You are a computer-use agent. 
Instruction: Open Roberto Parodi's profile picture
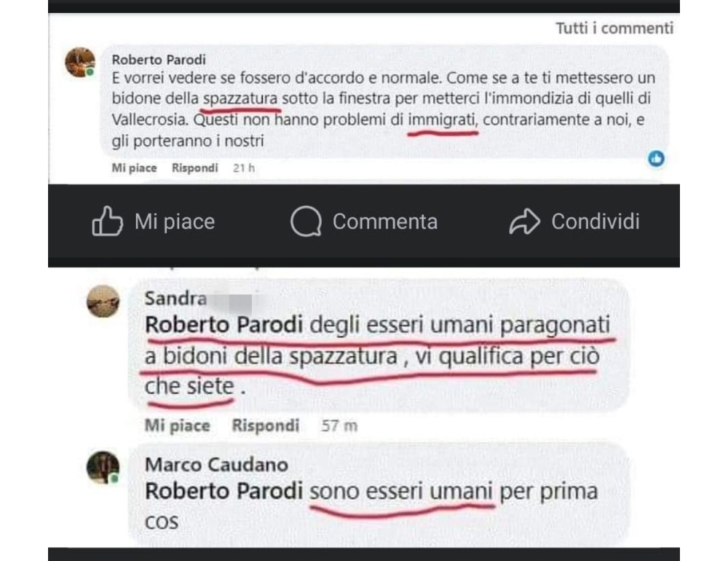click(80, 62)
